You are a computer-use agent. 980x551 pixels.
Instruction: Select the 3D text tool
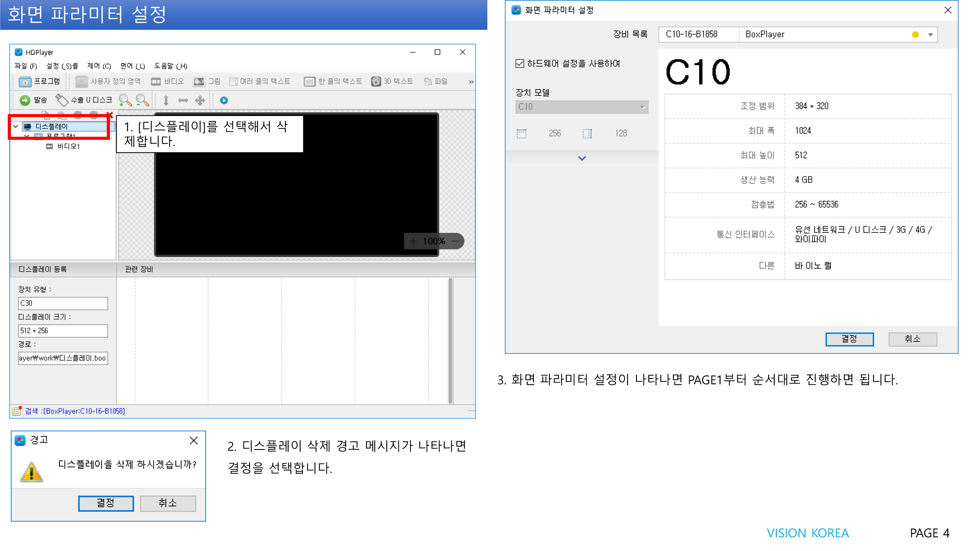tap(392, 81)
